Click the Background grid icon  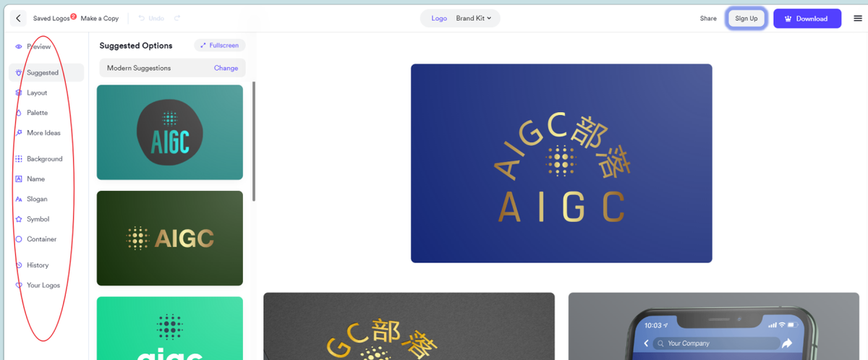[x=19, y=159]
